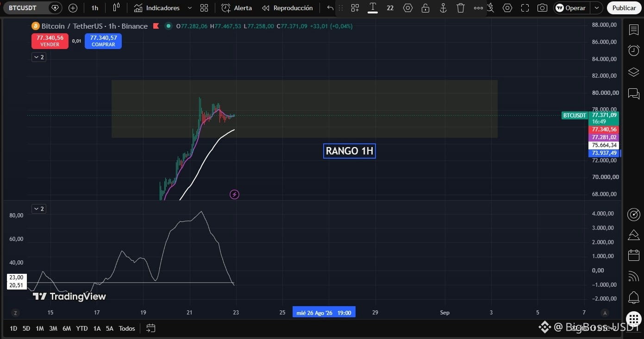This screenshot has height=339, width=644.
Task: Select the 6M date range
Action: point(67,328)
